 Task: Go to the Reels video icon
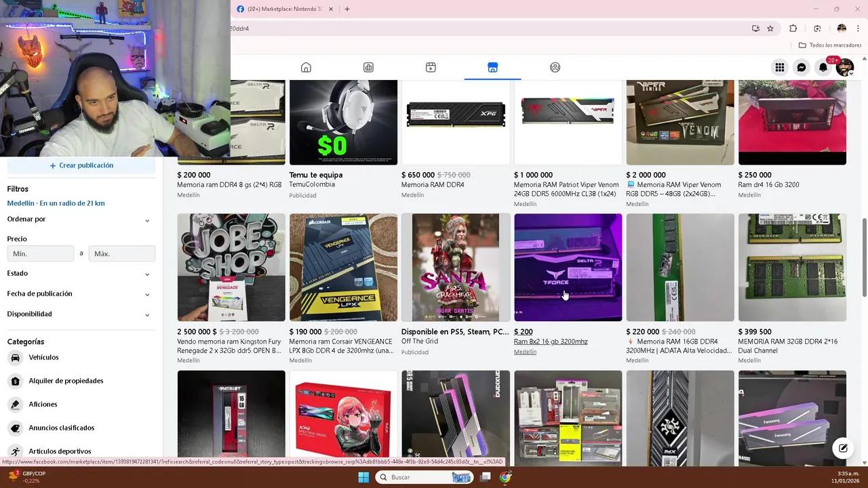coord(431,67)
